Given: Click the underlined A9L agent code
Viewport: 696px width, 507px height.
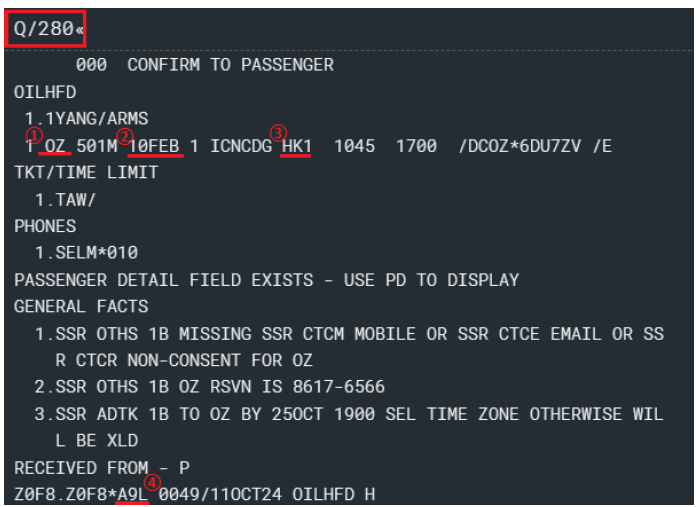Looking at the screenshot, I should [x=132, y=494].
